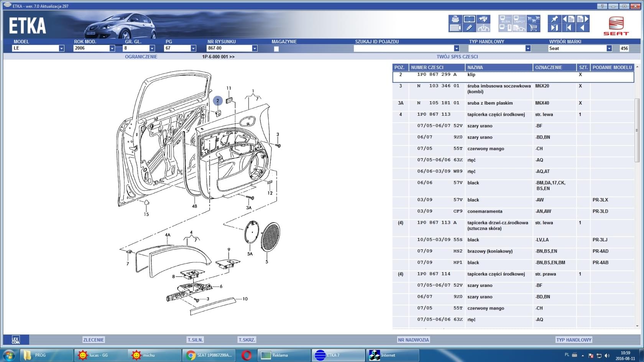Click the ELSA icon
Viewport: 644px width, 362px height.
(x=505, y=19)
